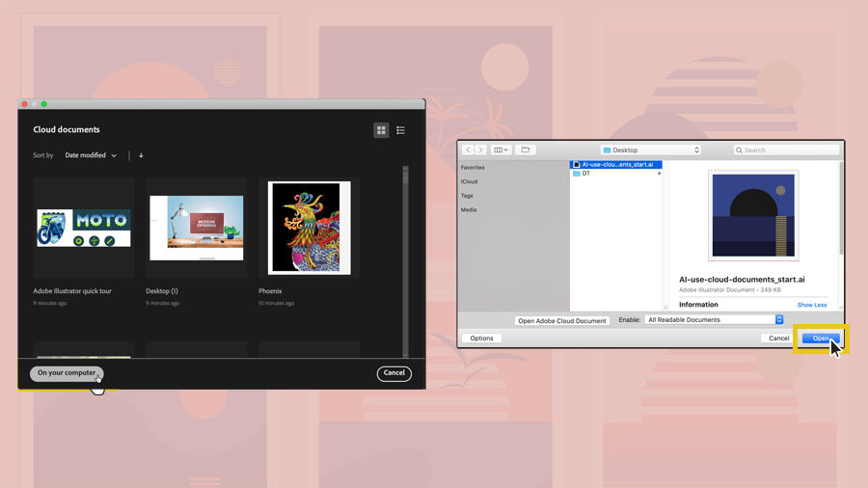This screenshot has height=488, width=868.
Task: Open the Date modified sort dropdown
Action: pyautogui.click(x=91, y=155)
